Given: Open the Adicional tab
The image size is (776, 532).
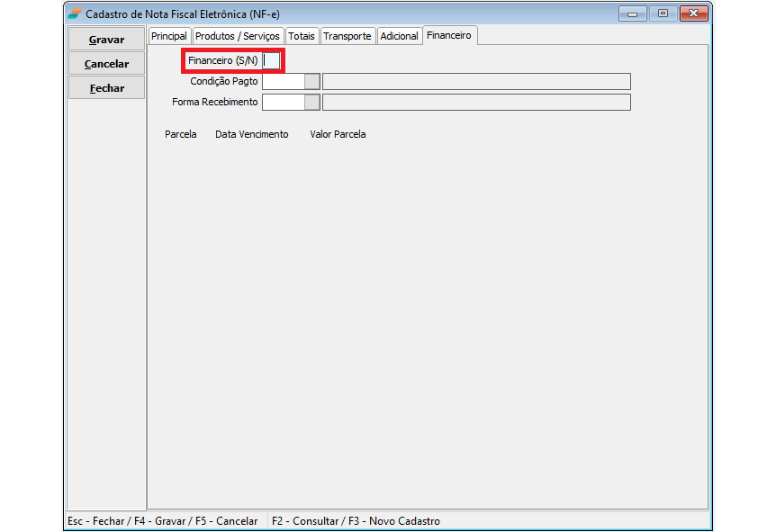Looking at the screenshot, I should (399, 36).
